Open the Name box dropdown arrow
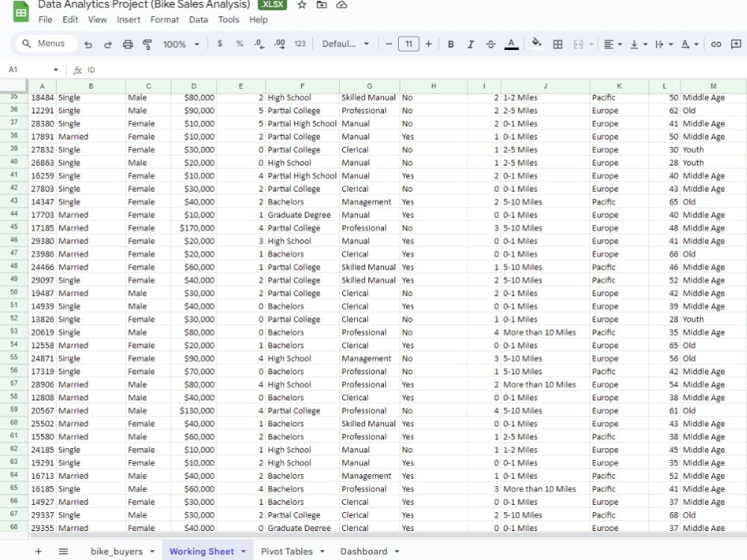The width and height of the screenshot is (747, 560). point(56,70)
